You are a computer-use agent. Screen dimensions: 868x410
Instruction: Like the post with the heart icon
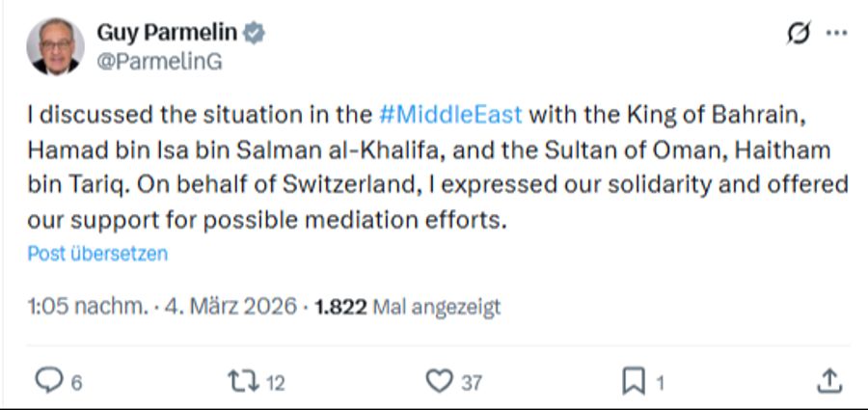point(439,382)
